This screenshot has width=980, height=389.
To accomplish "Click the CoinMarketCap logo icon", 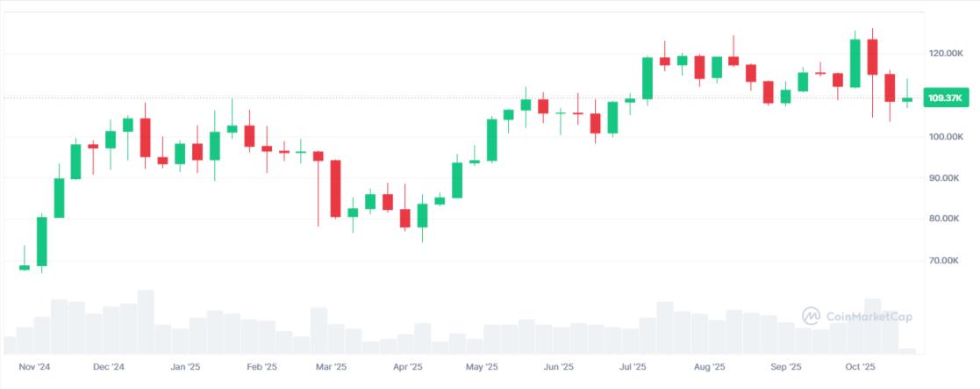I will coord(812,315).
